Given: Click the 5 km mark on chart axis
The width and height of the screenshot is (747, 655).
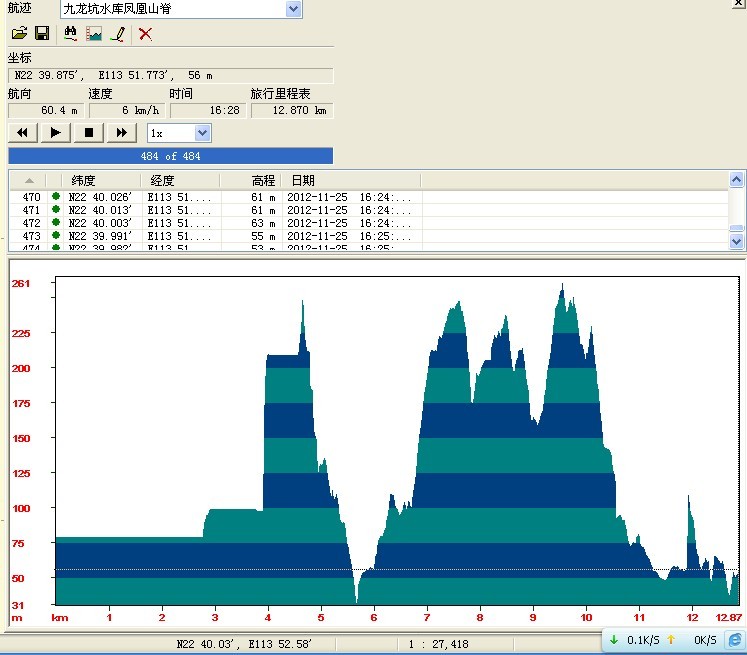Looking at the screenshot, I should coord(321,617).
